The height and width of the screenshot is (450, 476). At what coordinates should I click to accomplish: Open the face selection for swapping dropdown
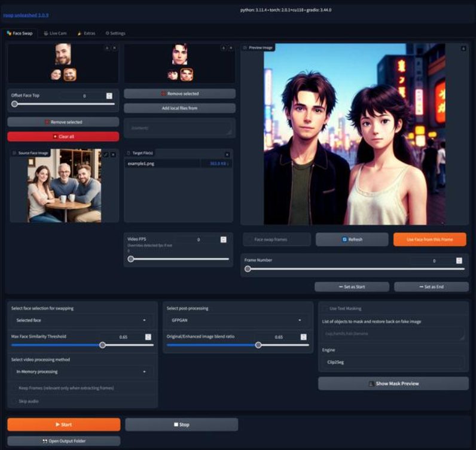[81, 321]
